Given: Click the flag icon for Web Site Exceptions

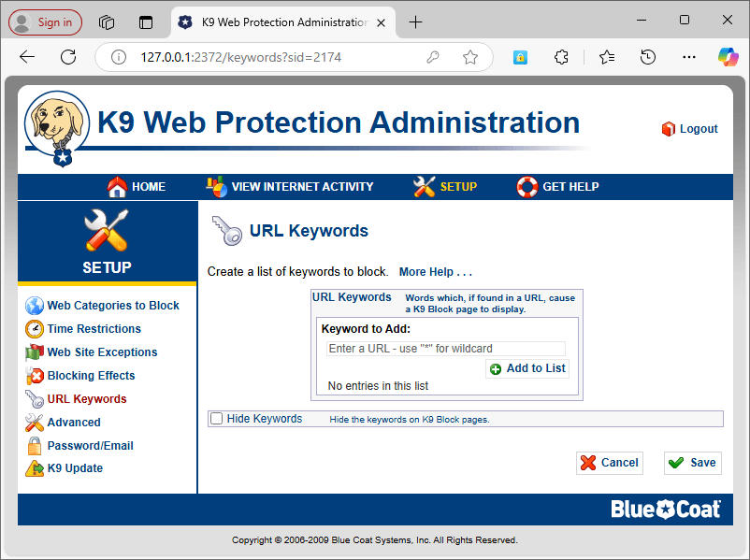Looking at the screenshot, I should 35,352.
